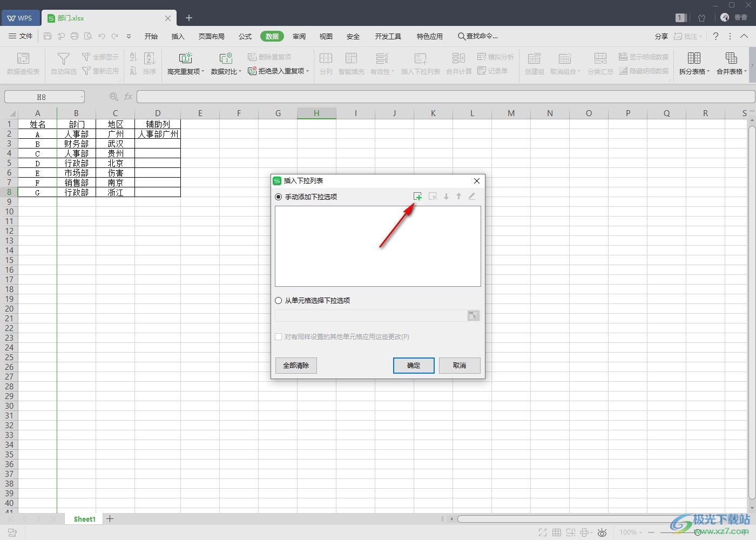Click the eye protection mode icon in status bar
The width and height of the screenshot is (756, 540).
pyautogui.click(x=602, y=532)
